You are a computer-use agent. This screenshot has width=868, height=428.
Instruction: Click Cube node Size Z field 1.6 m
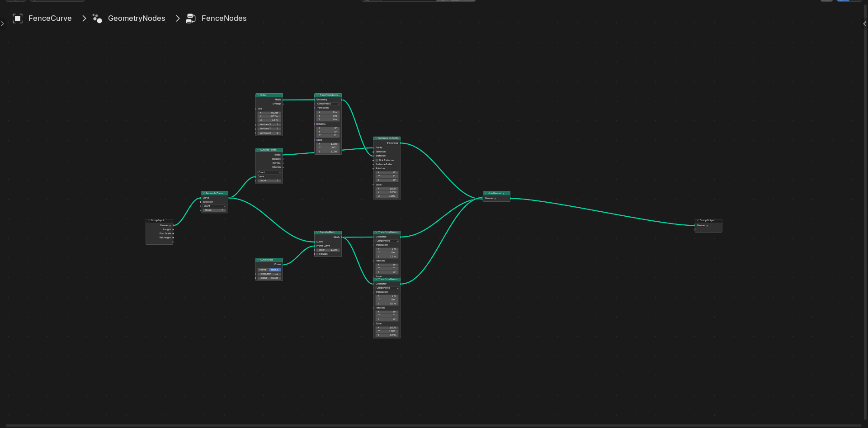click(x=269, y=120)
